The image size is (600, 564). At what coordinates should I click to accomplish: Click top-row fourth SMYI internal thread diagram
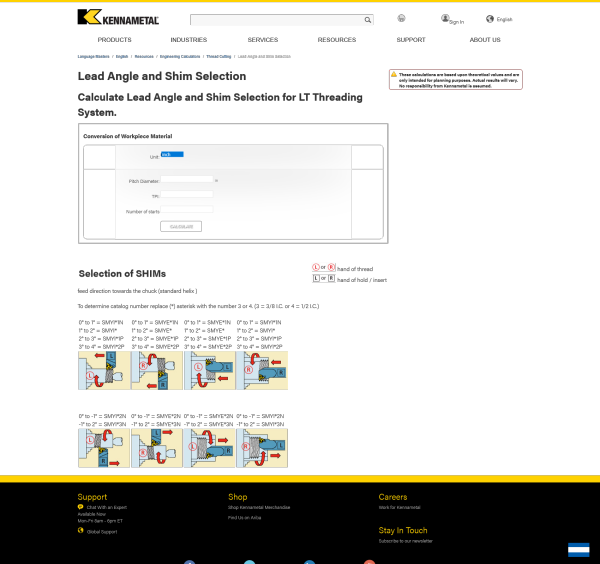[262, 370]
